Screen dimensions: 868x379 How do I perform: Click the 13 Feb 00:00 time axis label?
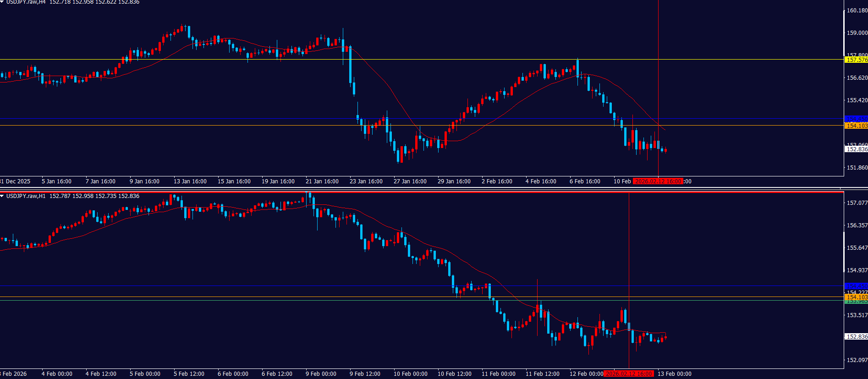pyautogui.click(x=674, y=374)
